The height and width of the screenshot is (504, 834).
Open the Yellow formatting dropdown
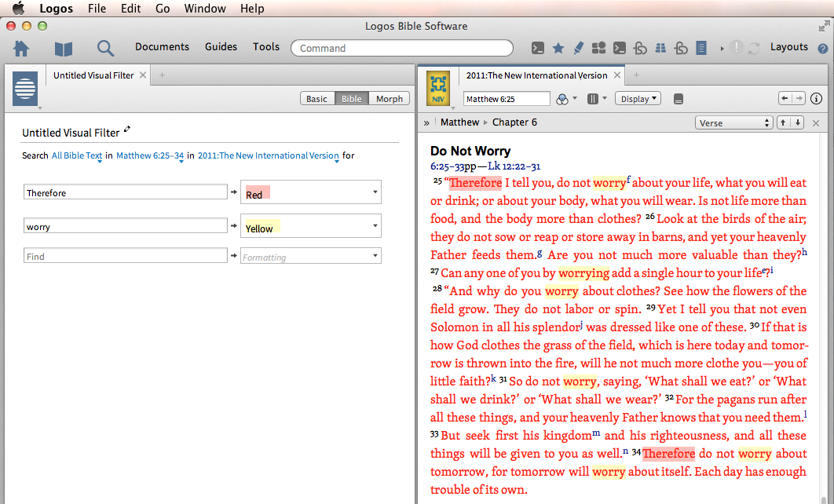click(311, 225)
